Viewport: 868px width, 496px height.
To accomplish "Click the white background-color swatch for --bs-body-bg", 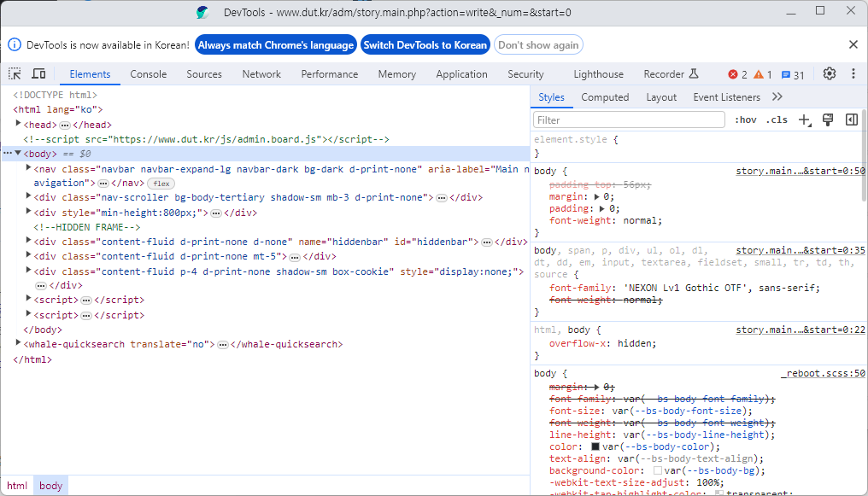I will pos(658,470).
